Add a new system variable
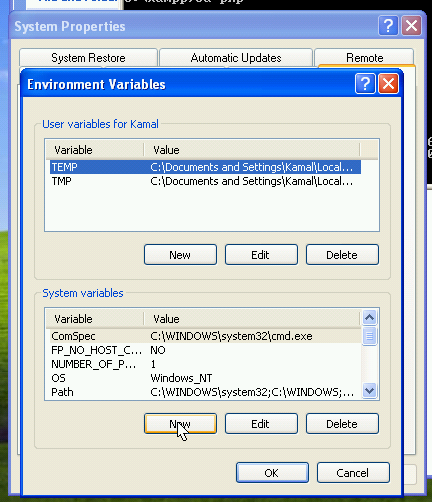The image size is (432, 502). tap(180, 424)
